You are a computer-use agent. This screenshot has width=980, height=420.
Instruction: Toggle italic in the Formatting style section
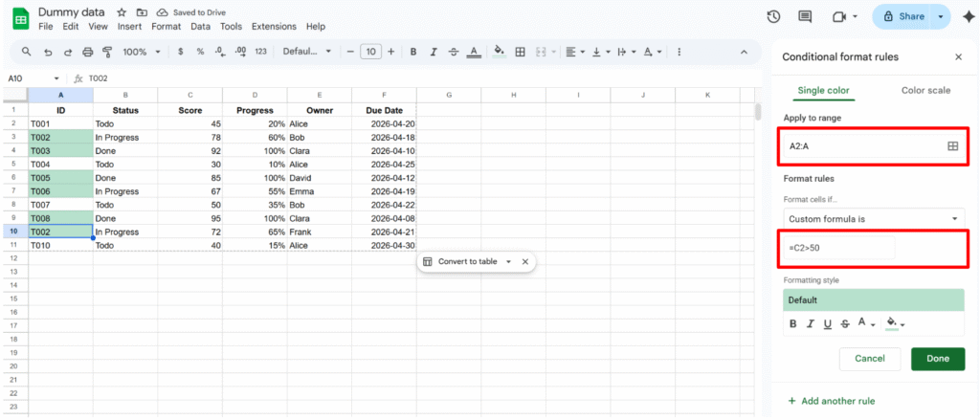click(x=811, y=324)
